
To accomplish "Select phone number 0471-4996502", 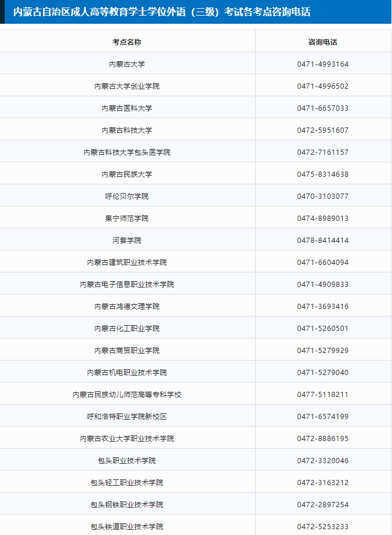I will [x=322, y=86].
